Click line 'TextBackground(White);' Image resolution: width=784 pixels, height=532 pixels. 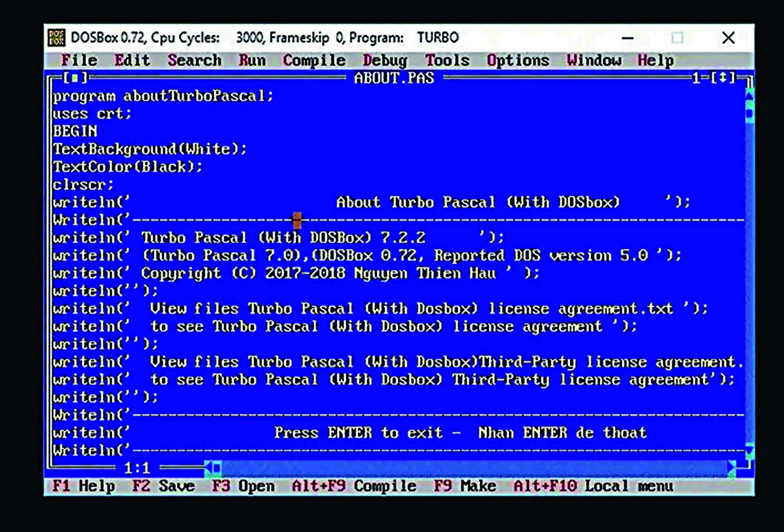tap(150, 149)
